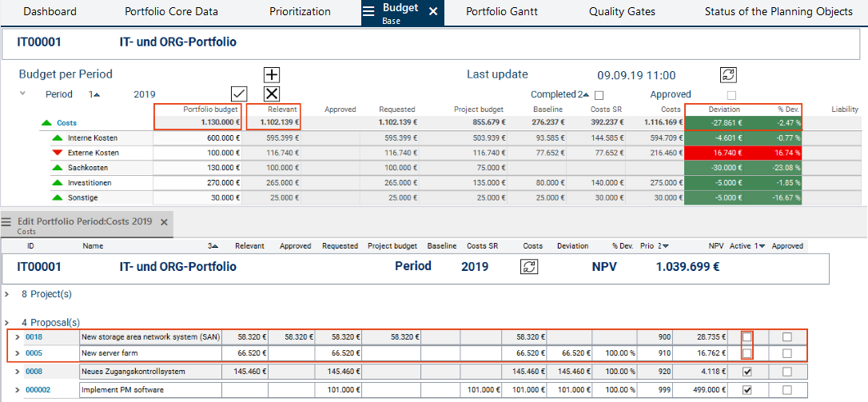Click the refresh icon next to Period 2019 in lower panel

(x=529, y=267)
